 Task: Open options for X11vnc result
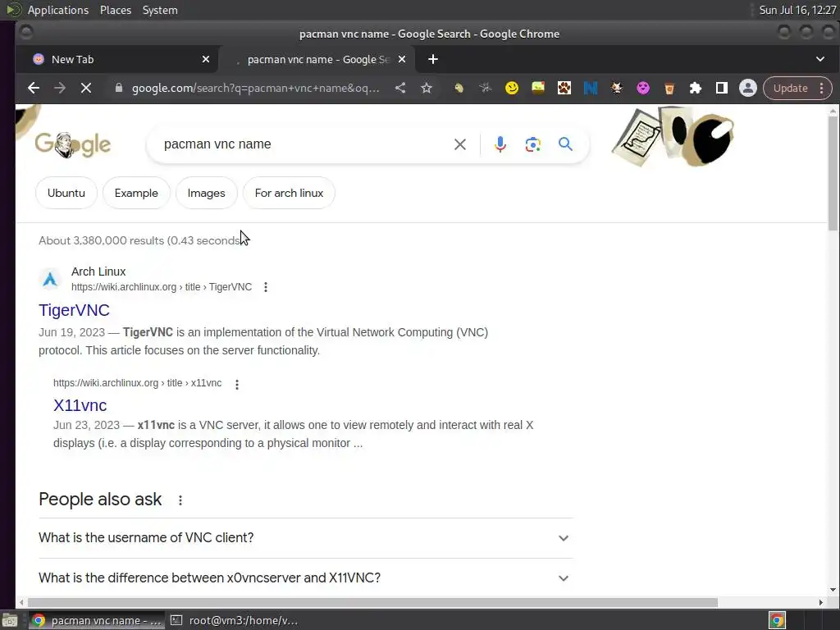click(237, 384)
